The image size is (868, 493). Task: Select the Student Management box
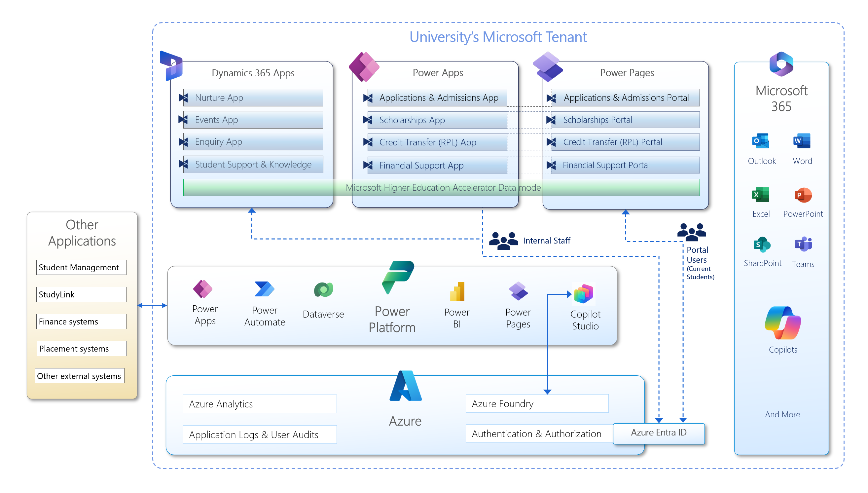(x=81, y=268)
